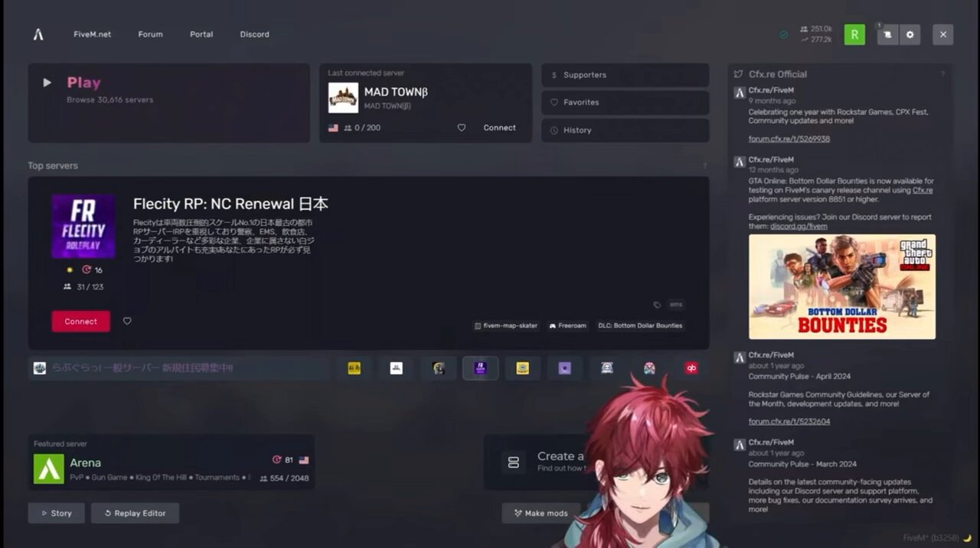980x548 pixels.
Task: Click the Bottom Dollar Bounties image
Action: point(842,287)
